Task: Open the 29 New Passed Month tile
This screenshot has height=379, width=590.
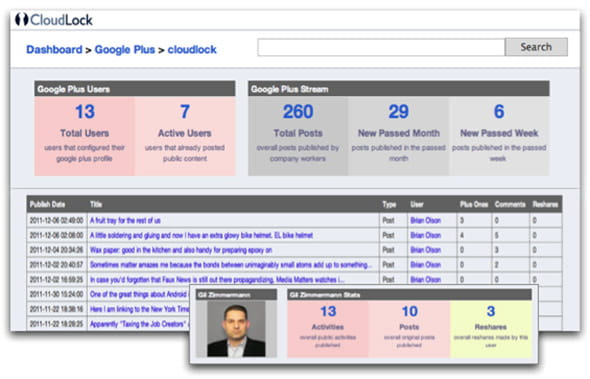Action: coord(398,136)
